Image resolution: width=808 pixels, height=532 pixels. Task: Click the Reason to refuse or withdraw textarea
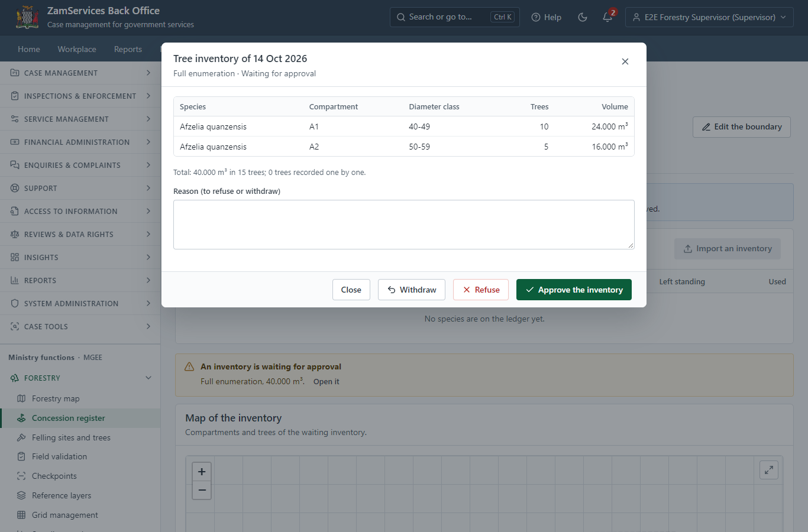coord(404,225)
